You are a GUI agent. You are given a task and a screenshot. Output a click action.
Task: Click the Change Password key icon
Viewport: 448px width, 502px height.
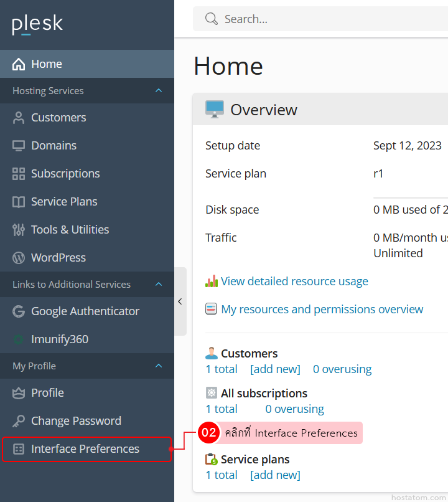(x=19, y=421)
